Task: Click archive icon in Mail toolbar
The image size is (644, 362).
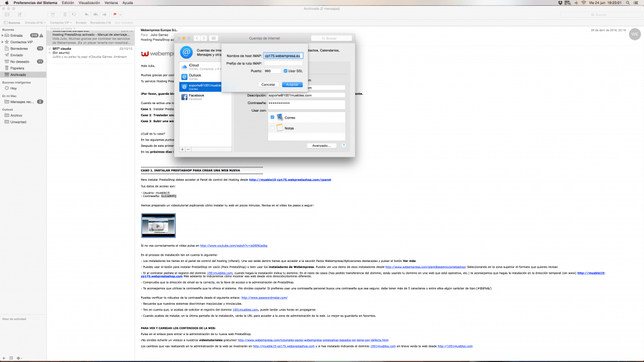Action: coord(53,15)
